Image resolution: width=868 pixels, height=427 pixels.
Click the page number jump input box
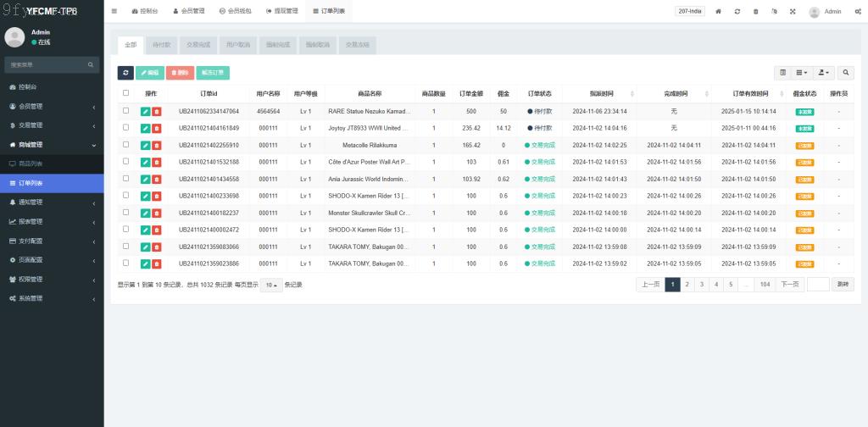pyautogui.click(x=818, y=285)
